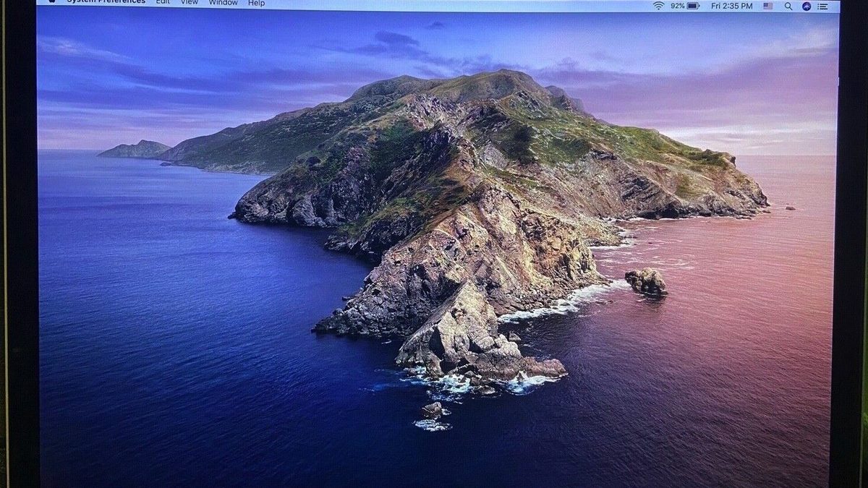
Task: Click the Fri 2:35 PM clock
Action: 731,6
